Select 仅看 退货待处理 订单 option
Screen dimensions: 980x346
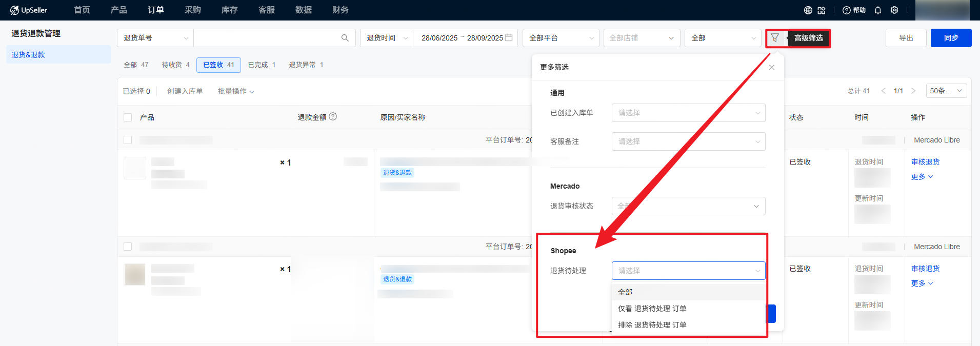pos(652,309)
